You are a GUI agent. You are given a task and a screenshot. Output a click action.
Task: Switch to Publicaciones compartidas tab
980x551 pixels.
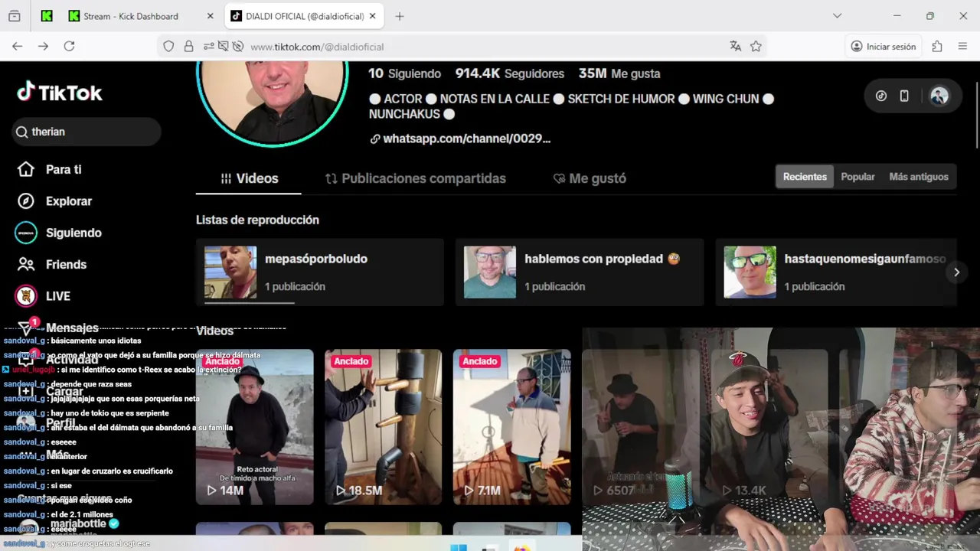[415, 178]
